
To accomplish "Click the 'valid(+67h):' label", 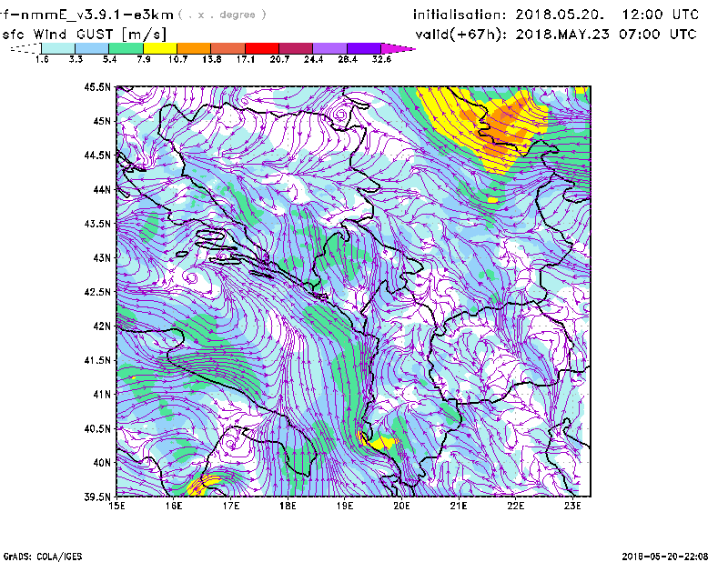I will point(461,35).
